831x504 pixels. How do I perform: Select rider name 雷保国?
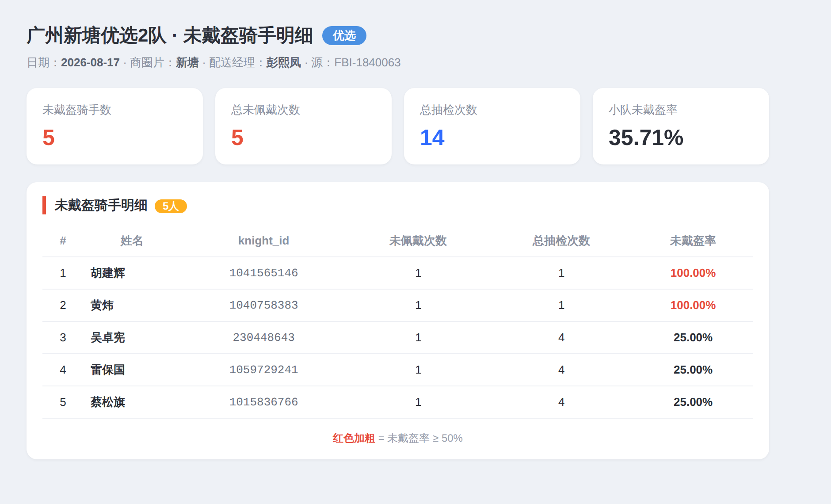pyautogui.click(x=108, y=370)
